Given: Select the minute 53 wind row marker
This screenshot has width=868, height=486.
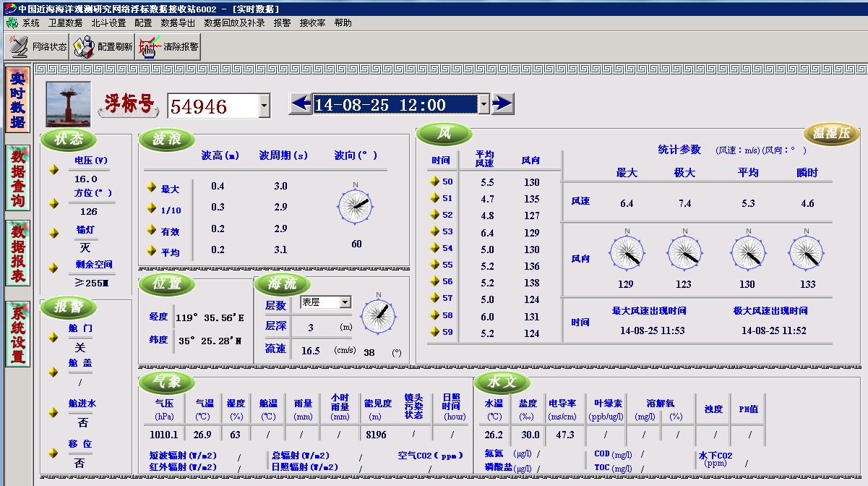Looking at the screenshot, I should coord(434,231).
